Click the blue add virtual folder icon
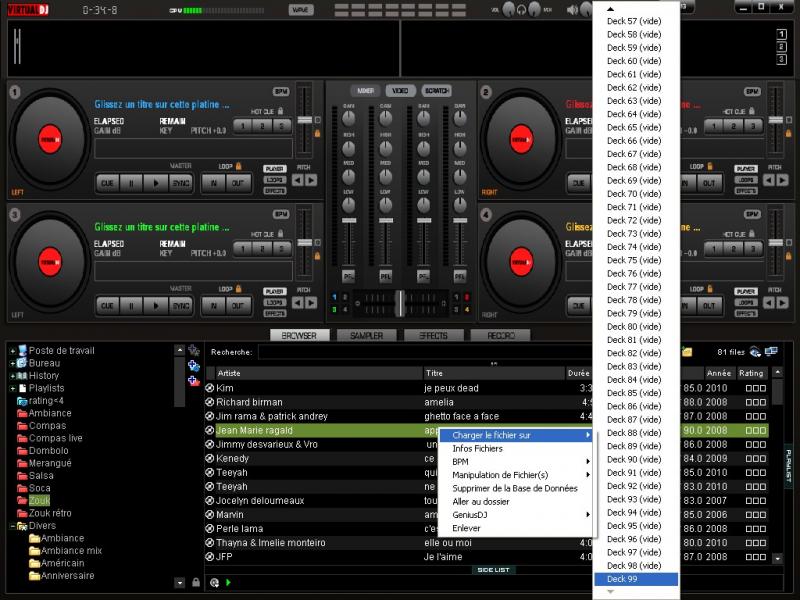This screenshot has height=600, width=800. coord(194,366)
